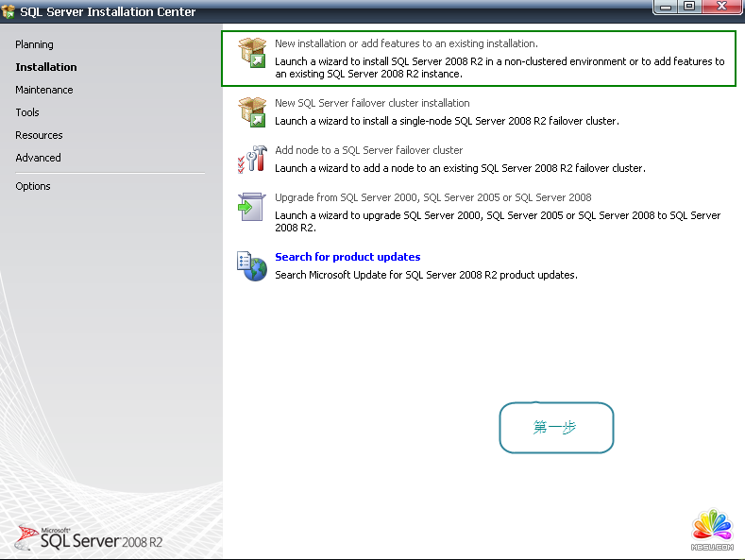
Task: Switch to the Advanced section
Action: (x=38, y=158)
